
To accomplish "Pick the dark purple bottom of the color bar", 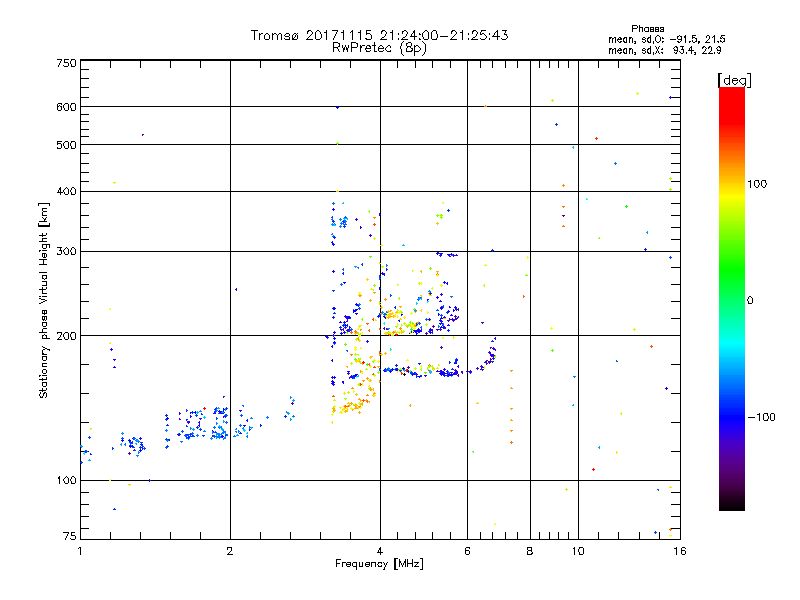I will (x=732, y=490).
